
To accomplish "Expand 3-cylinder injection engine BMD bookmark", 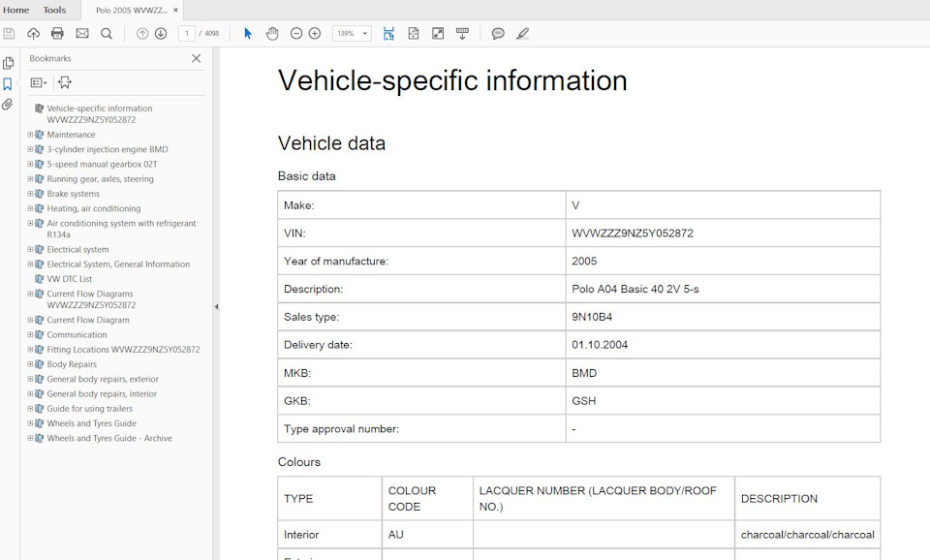I will [x=30, y=149].
